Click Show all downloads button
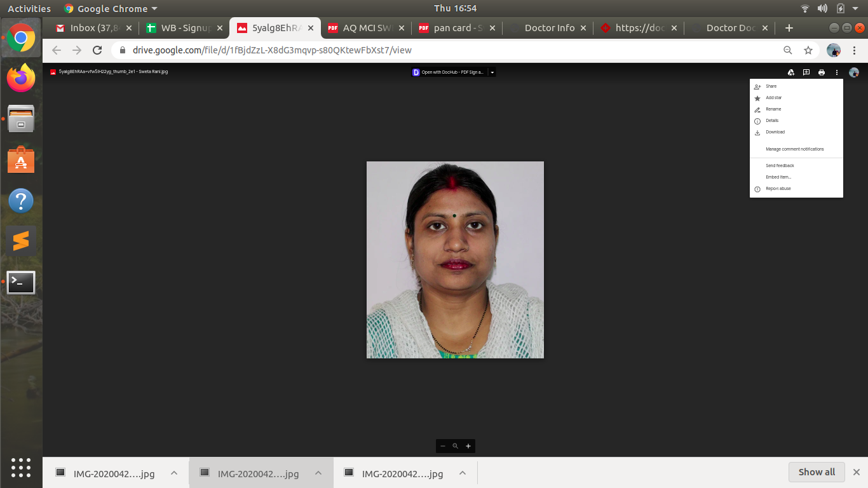The image size is (868, 488). click(817, 472)
